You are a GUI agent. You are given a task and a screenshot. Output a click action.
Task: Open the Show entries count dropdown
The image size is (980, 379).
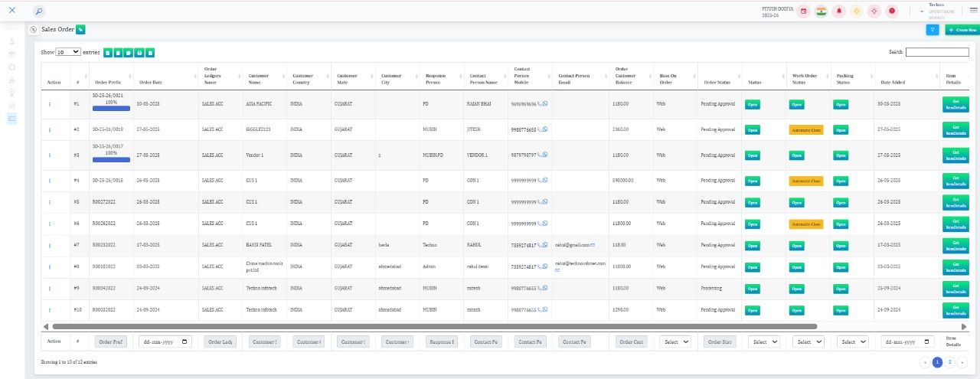pos(68,52)
